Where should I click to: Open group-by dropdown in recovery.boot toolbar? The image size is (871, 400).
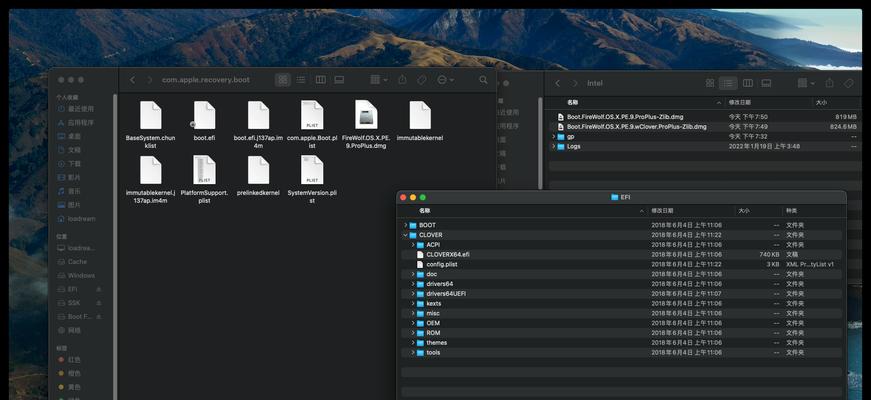pos(379,80)
